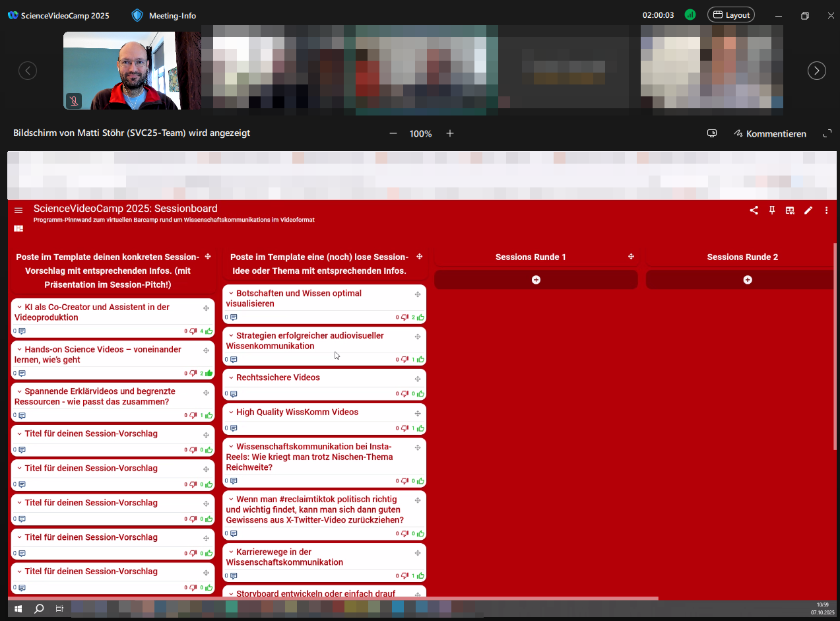Open comments on 'High Quality WissKomm Videos'
840x621 pixels.
point(234,428)
